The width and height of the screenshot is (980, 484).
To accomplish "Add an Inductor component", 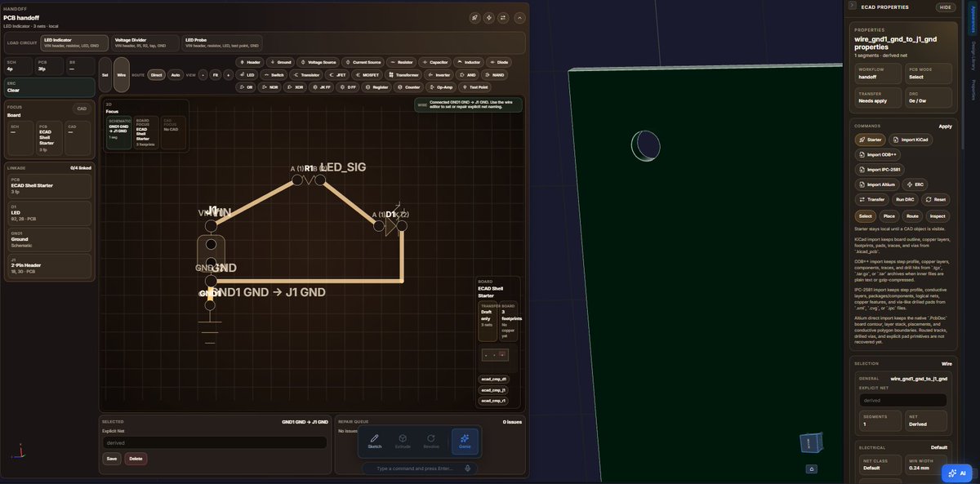I will click(x=470, y=62).
